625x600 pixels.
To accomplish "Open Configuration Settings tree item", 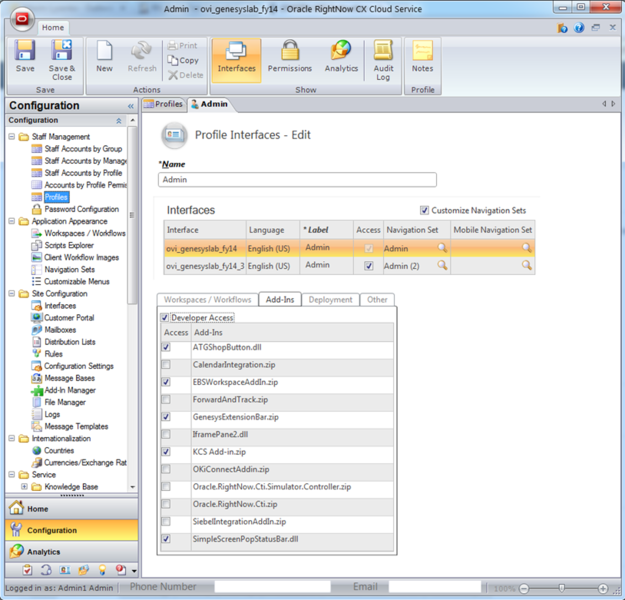I will tap(73, 366).
